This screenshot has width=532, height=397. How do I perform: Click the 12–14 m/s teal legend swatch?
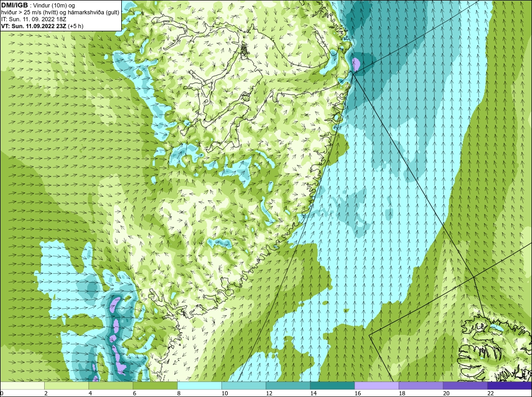coord(288,386)
